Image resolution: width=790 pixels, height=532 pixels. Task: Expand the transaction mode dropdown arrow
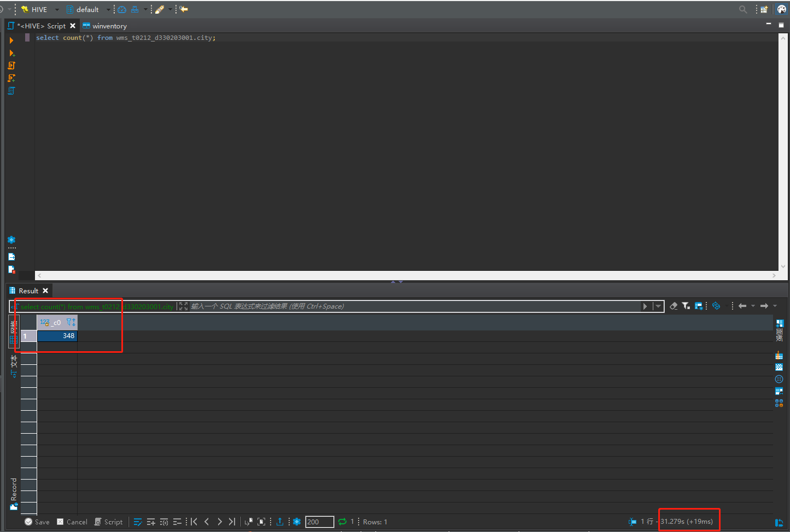145,9
